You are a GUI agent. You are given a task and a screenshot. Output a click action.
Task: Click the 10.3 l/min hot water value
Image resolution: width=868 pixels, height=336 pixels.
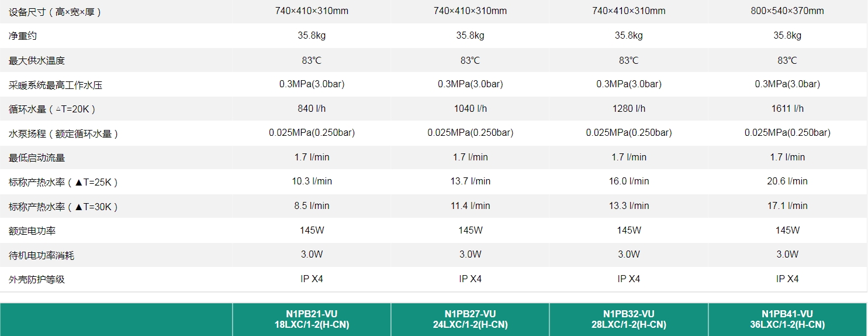coord(312,181)
